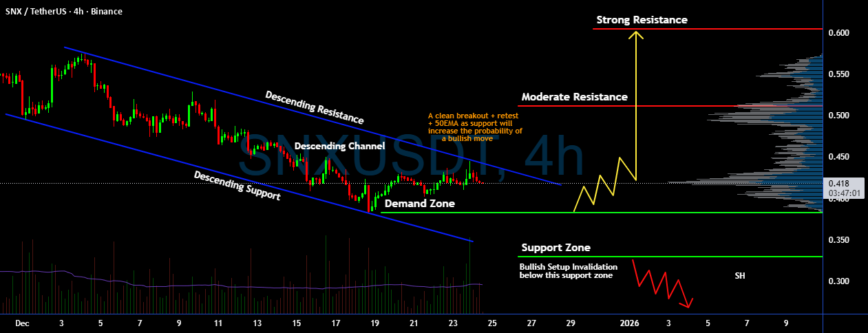Click the 19 date label on time axis
This screenshot has height=333, width=868.
375,322
